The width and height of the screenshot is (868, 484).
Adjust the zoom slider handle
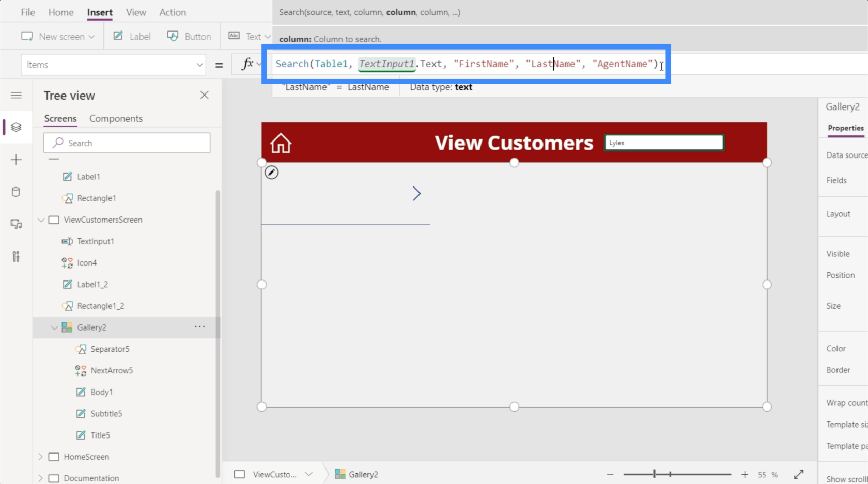click(x=654, y=474)
